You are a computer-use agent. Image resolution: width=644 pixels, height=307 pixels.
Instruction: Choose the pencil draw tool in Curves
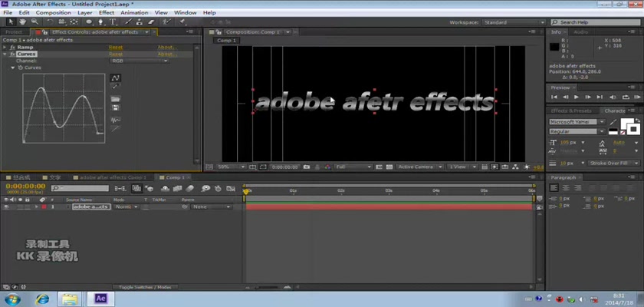click(116, 87)
